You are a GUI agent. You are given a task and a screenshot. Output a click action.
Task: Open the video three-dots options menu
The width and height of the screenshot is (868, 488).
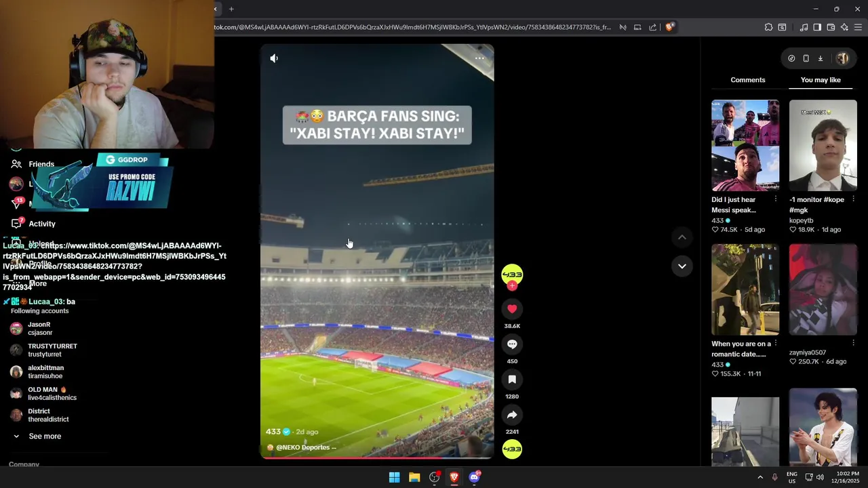point(479,58)
